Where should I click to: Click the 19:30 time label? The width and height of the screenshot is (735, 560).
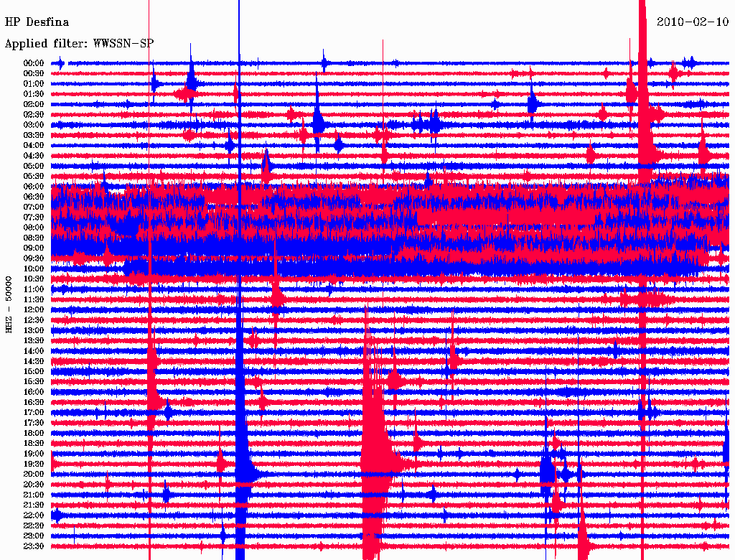point(34,465)
